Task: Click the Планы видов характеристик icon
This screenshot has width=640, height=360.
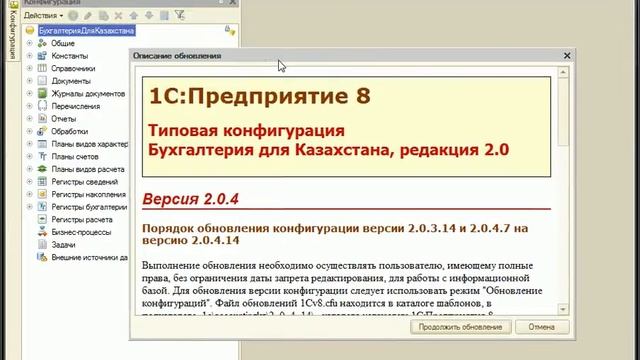Action: coord(42,144)
